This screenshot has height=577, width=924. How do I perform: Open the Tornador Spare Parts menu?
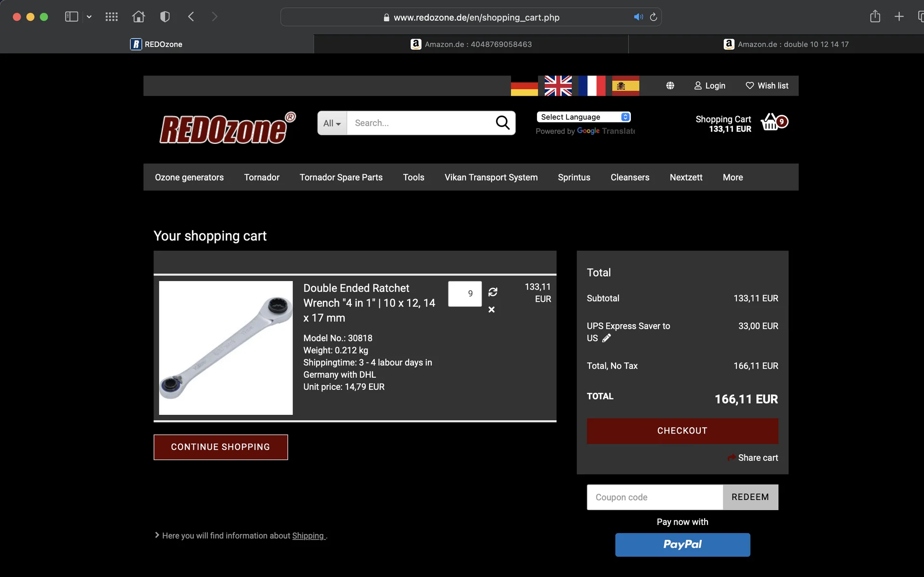341,177
